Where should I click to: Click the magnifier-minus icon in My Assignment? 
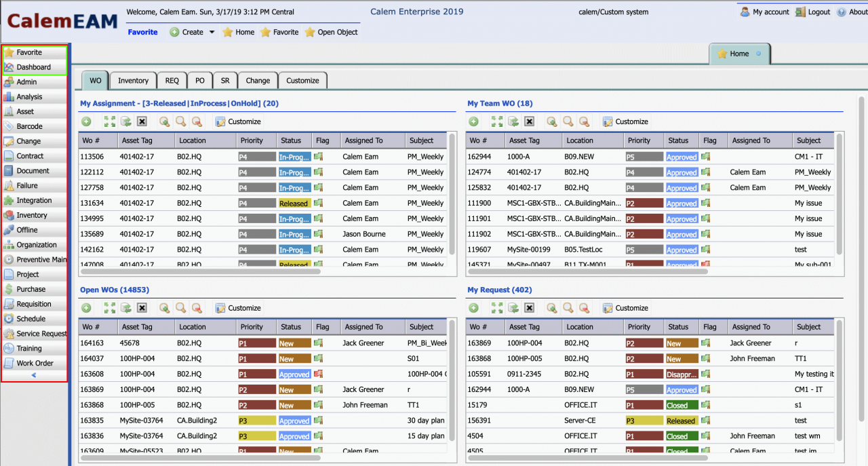pyautogui.click(x=197, y=121)
